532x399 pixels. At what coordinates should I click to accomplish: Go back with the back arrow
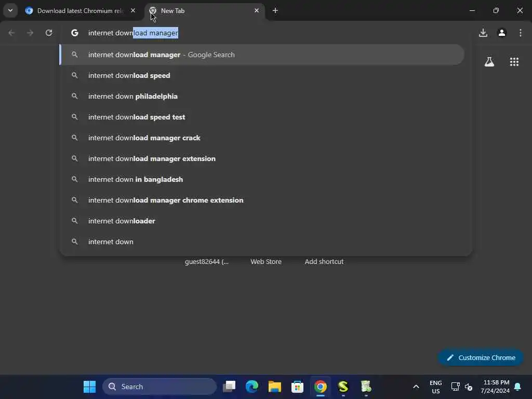11,33
